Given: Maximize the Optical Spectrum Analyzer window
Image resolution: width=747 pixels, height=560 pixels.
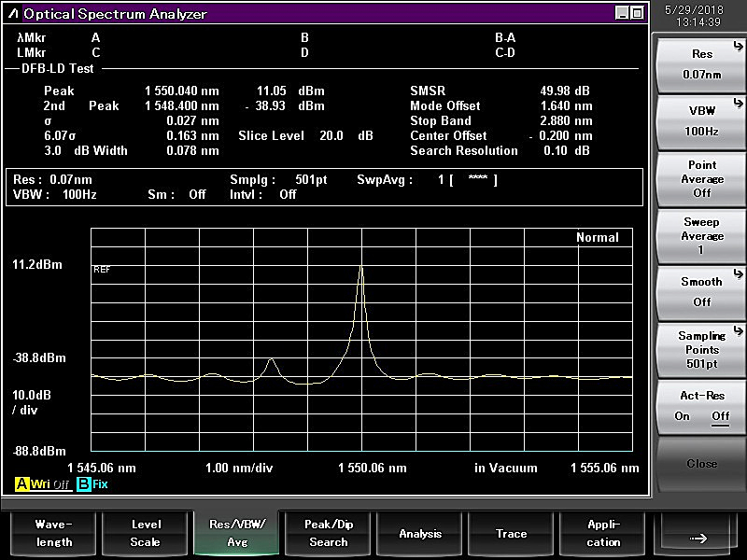Looking at the screenshot, I should pyautogui.click(x=637, y=13).
